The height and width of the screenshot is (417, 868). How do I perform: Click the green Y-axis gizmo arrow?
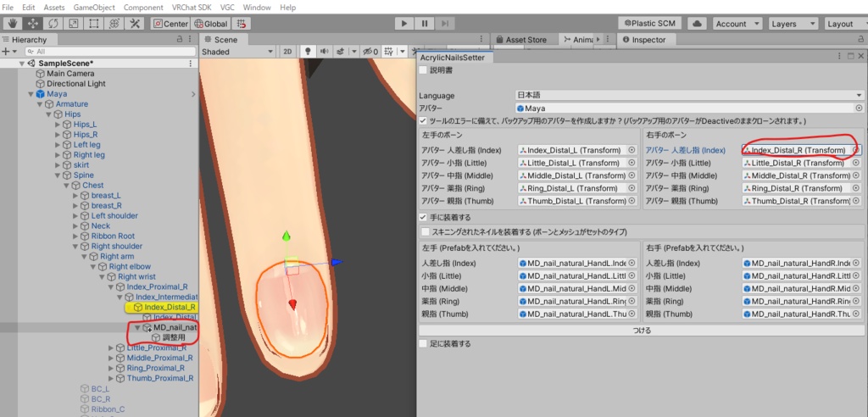(x=287, y=237)
